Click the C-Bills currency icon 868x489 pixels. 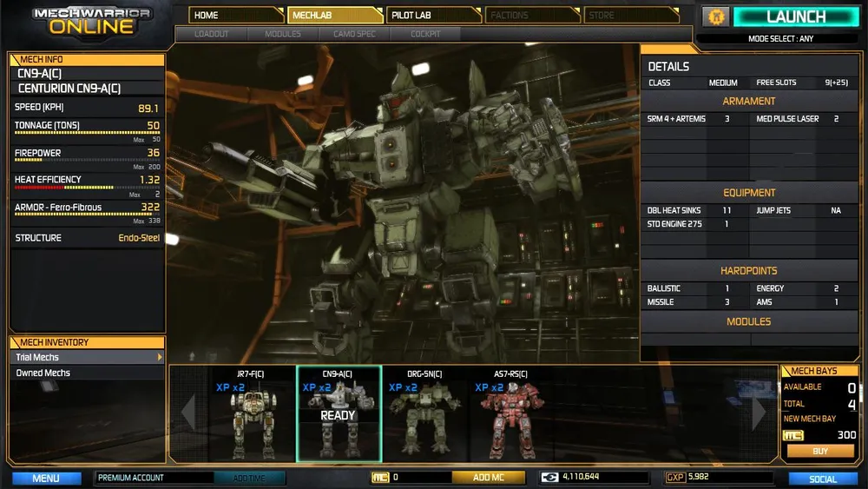click(549, 477)
